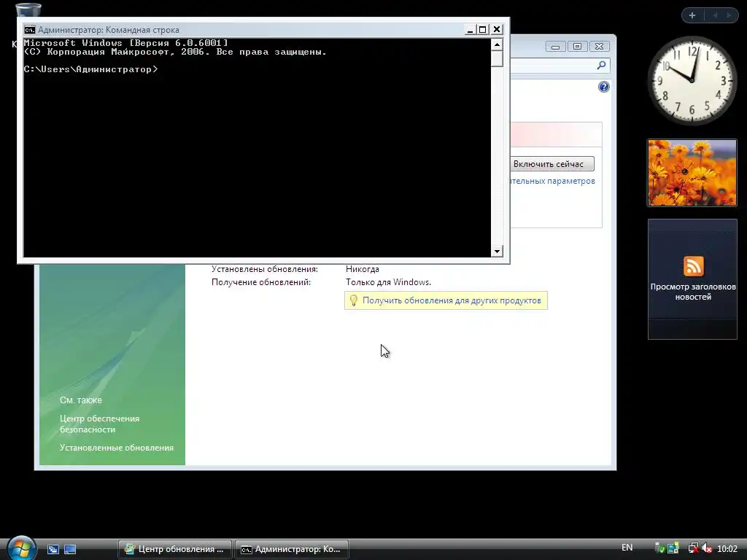The height and width of the screenshot is (560, 747).
Task: Click the Windows Update shield tray icon
Action: pyautogui.click(x=660, y=548)
